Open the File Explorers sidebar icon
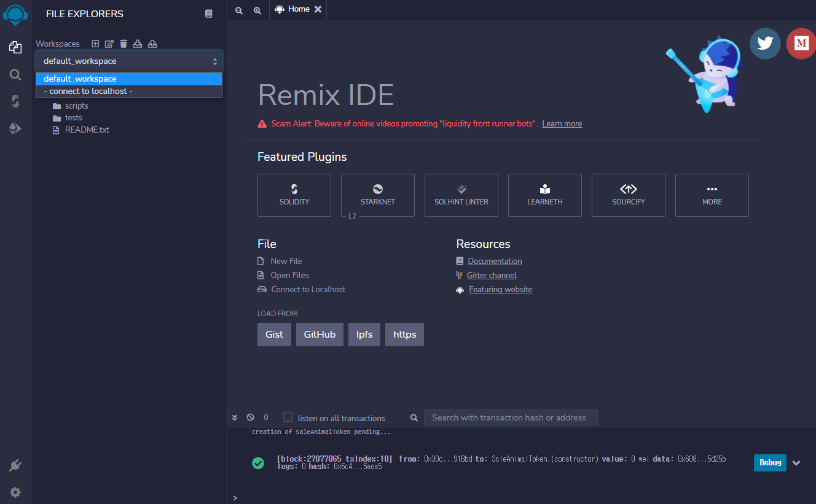 coord(15,47)
